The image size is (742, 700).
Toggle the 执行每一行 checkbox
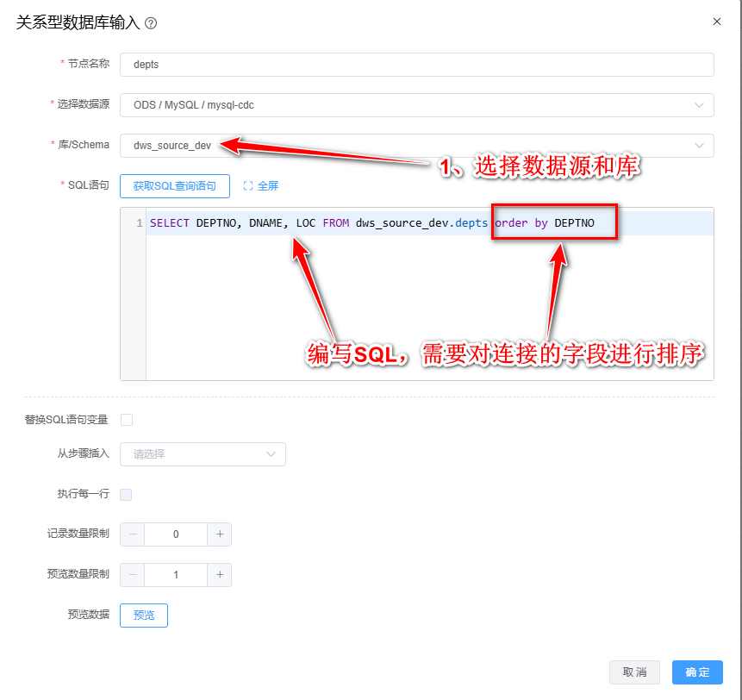(127, 495)
